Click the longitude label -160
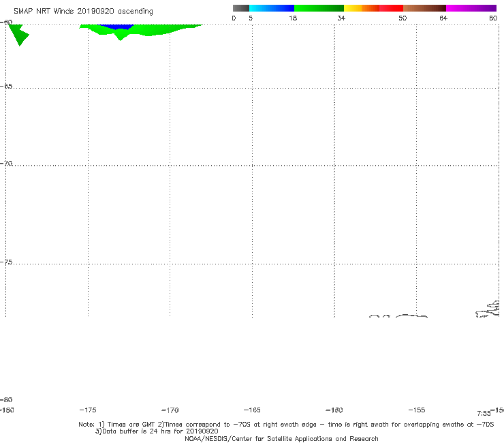Screen dimensions: 504x443 tap(334, 410)
